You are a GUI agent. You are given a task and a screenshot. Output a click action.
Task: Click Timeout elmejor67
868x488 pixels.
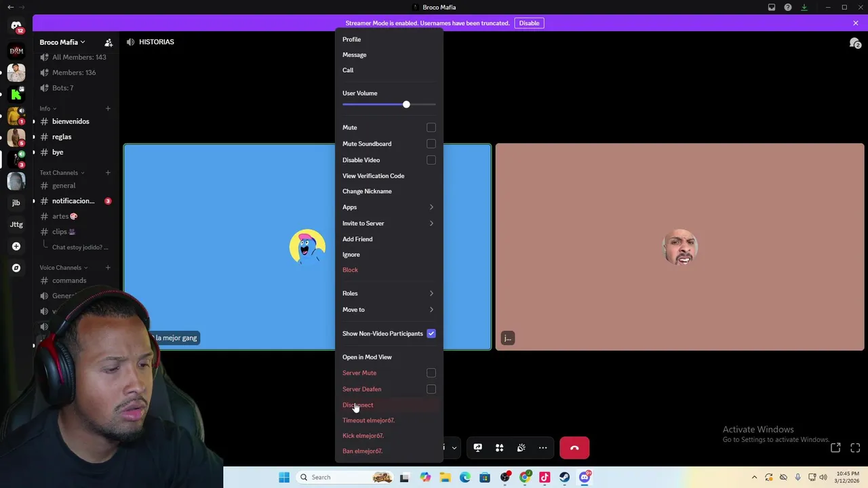point(389,421)
